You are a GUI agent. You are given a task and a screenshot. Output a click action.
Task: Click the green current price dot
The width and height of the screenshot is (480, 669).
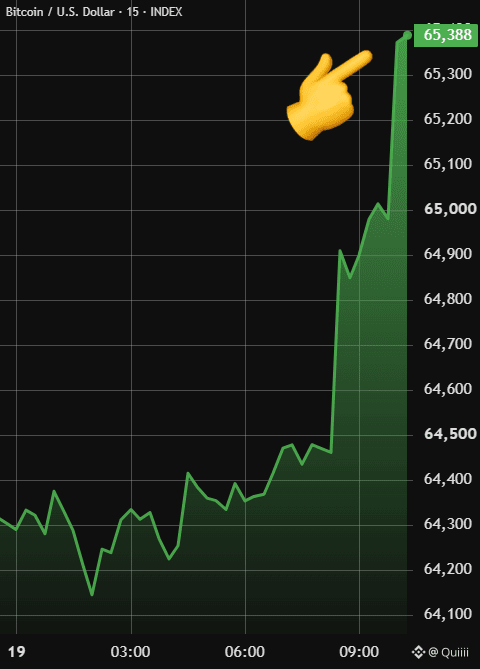(x=407, y=35)
